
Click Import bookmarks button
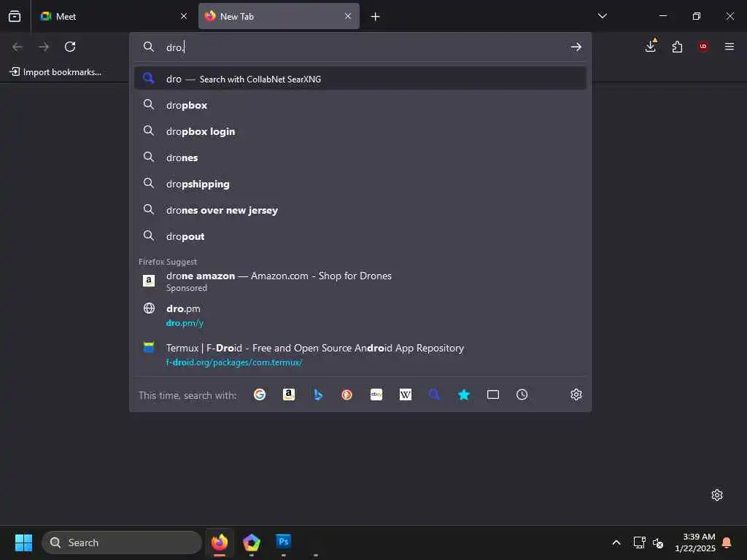point(55,72)
